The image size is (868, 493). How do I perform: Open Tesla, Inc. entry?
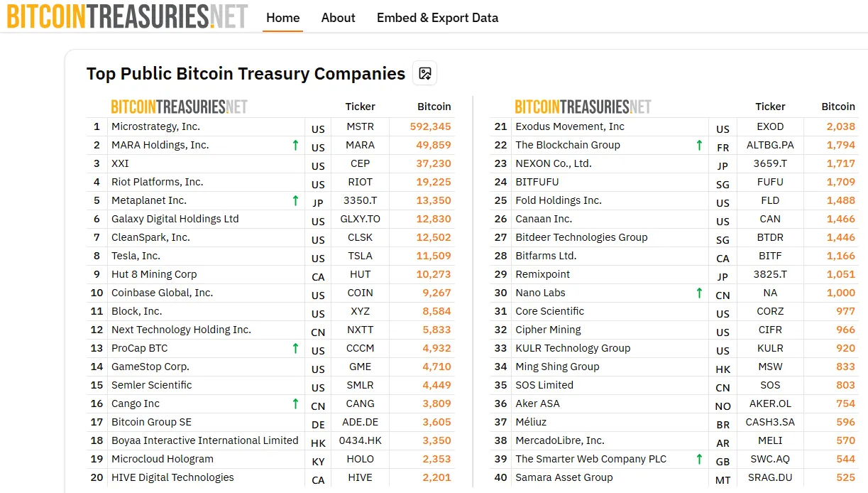tap(136, 256)
